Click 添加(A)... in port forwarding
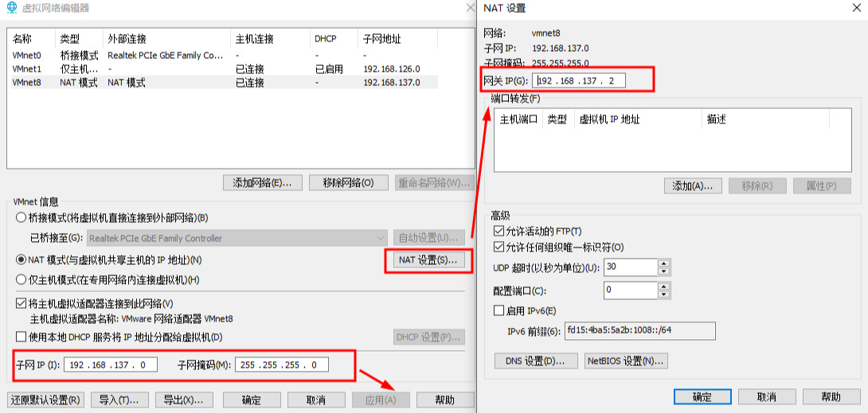 click(x=693, y=186)
